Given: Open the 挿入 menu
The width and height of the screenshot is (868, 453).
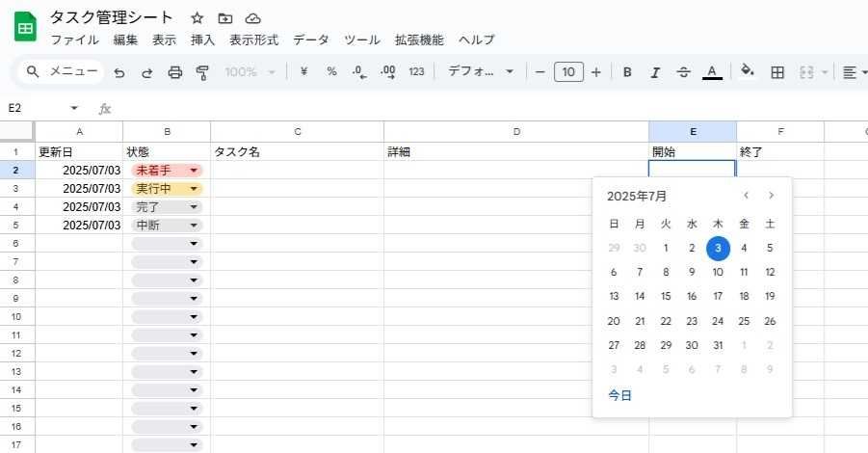Looking at the screenshot, I should pos(202,40).
